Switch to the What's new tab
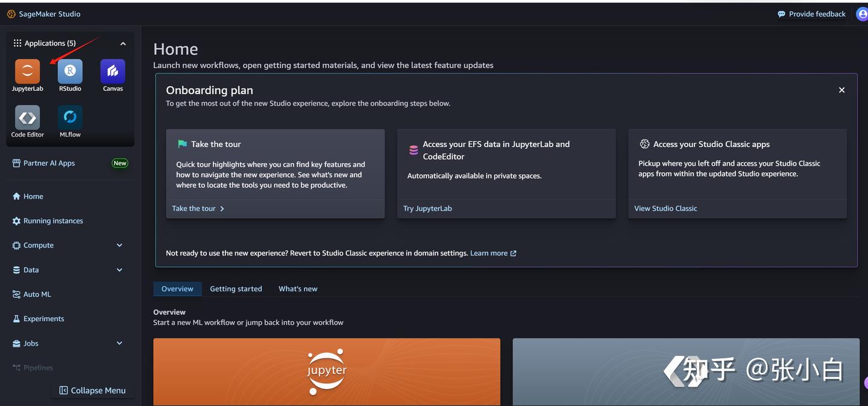 coord(298,289)
